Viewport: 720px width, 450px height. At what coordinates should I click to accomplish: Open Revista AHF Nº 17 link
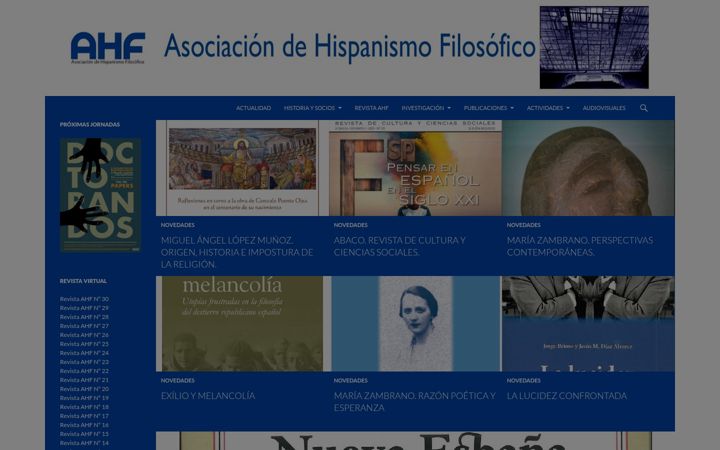tap(84, 416)
